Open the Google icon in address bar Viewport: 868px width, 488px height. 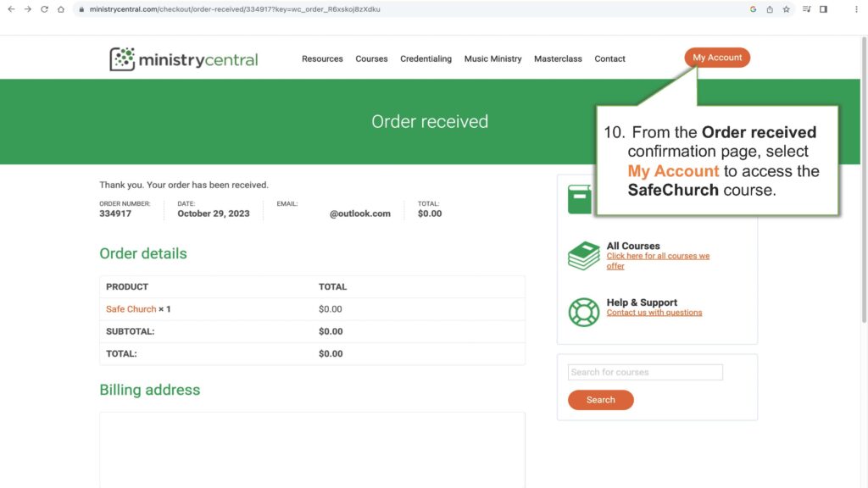(753, 8)
